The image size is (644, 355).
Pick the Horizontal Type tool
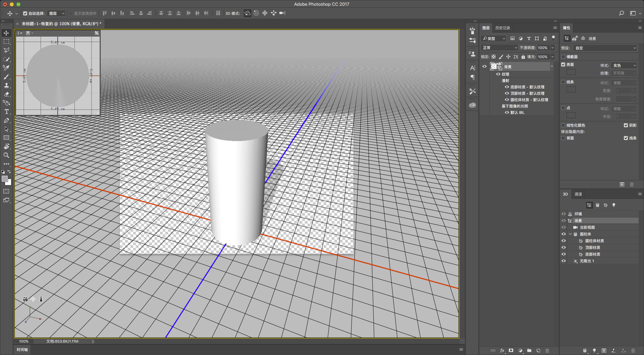6,112
